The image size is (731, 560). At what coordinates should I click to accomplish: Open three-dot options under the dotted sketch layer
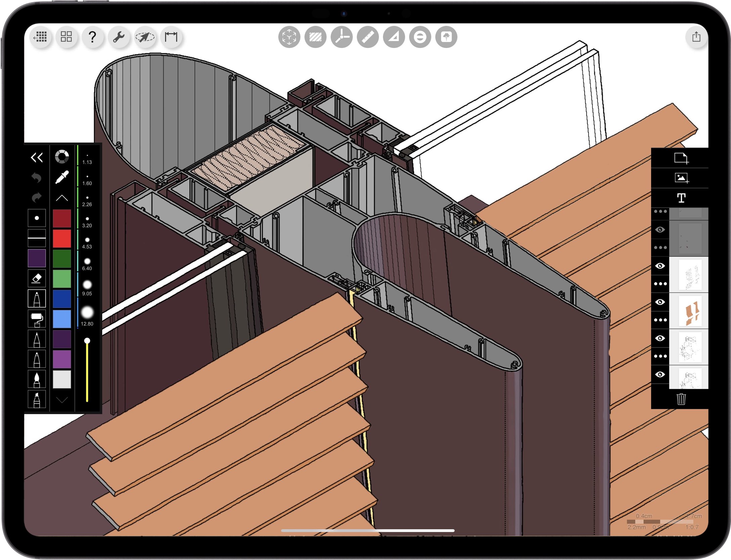pos(660,284)
